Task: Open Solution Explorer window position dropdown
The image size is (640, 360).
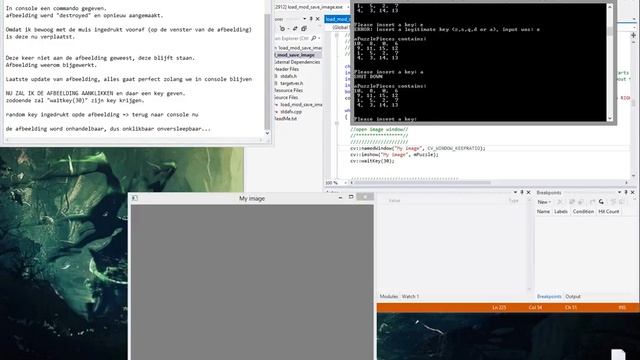Action: click(x=304, y=19)
